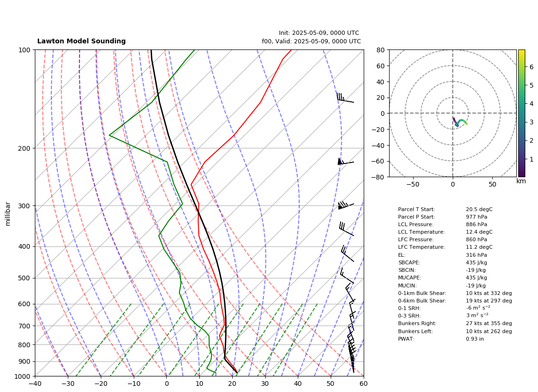538x392 pixels.
Task: Click the 500 millibar pressure tick label
Action: (x=24, y=278)
